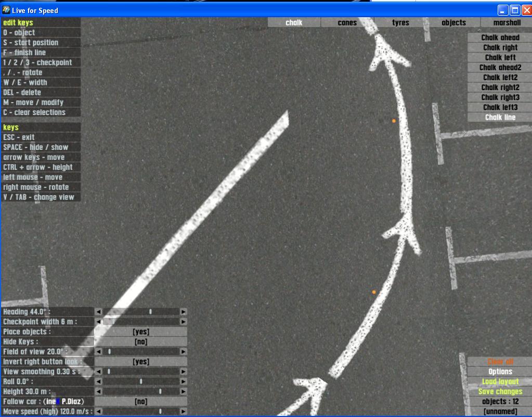Decrease Heading with left arrow
The height and width of the screenshot is (417, 532).
pyautogui.click(x=98, y=312)
